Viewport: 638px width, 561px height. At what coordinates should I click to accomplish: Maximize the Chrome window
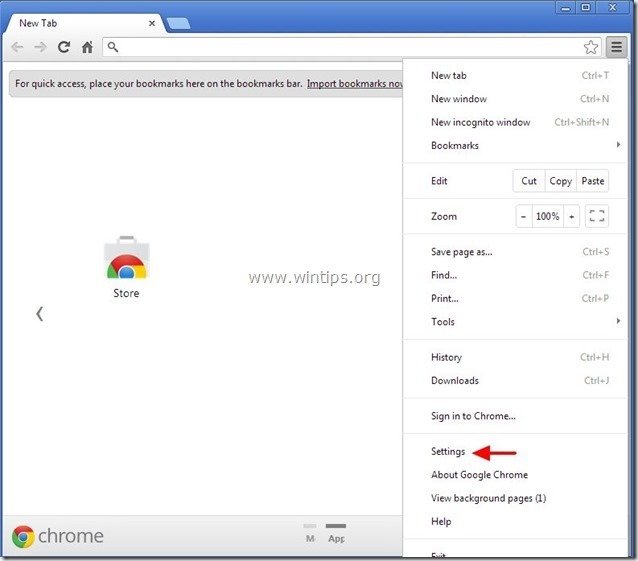coord(586,7)
